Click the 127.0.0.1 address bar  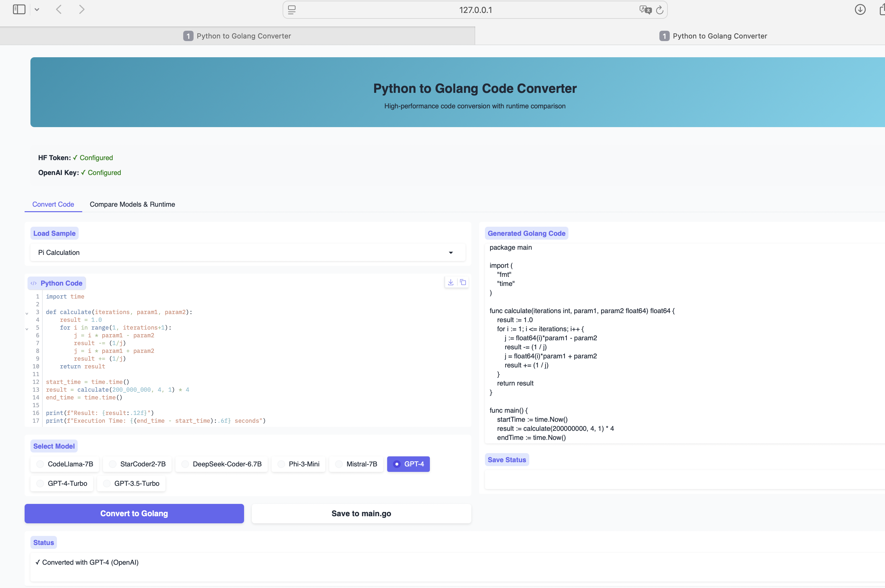pos(475,10)
